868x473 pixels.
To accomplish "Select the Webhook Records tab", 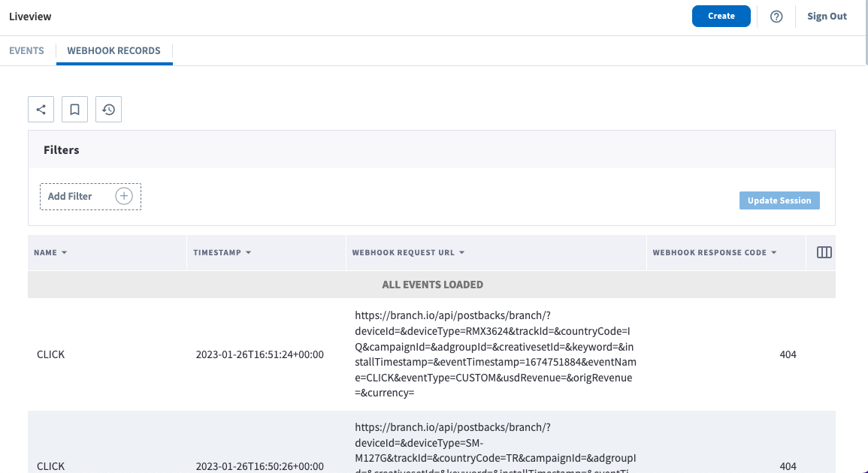I will 114,50.
